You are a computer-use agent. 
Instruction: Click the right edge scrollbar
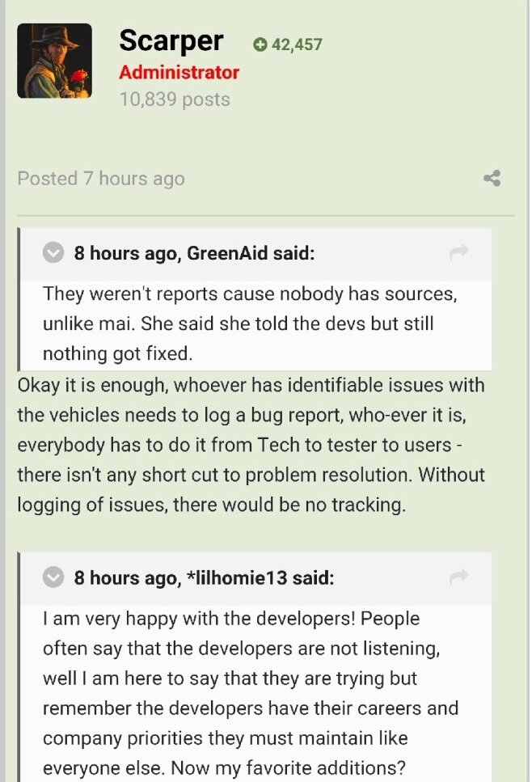click(x=529, y=391)
